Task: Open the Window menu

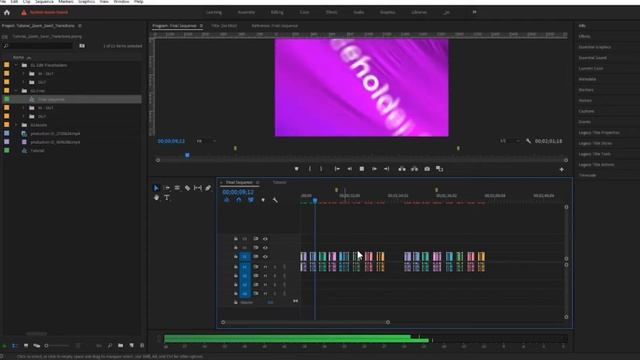Action: pyautogui.click(x=121, y=2)
